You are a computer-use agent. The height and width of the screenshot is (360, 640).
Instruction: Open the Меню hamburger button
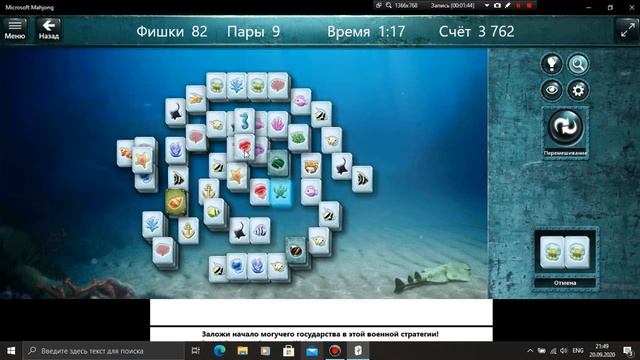point(15,29)
